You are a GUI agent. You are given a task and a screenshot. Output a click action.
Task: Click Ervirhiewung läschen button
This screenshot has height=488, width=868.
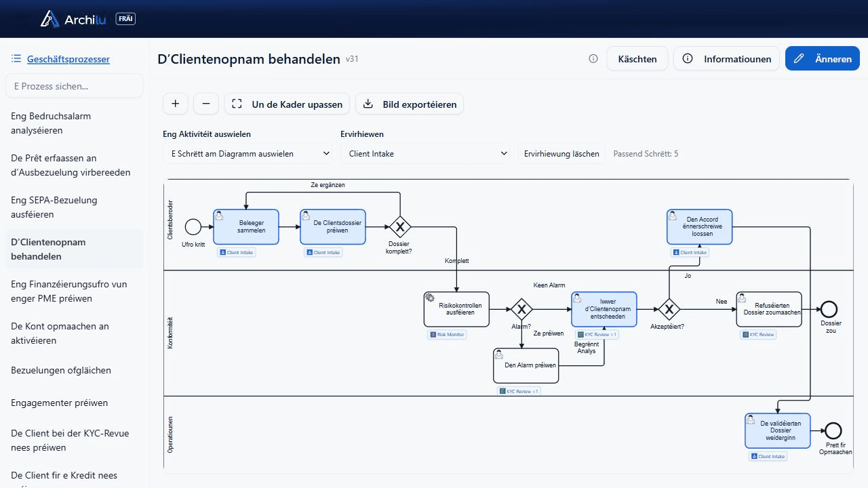point(561,154)
